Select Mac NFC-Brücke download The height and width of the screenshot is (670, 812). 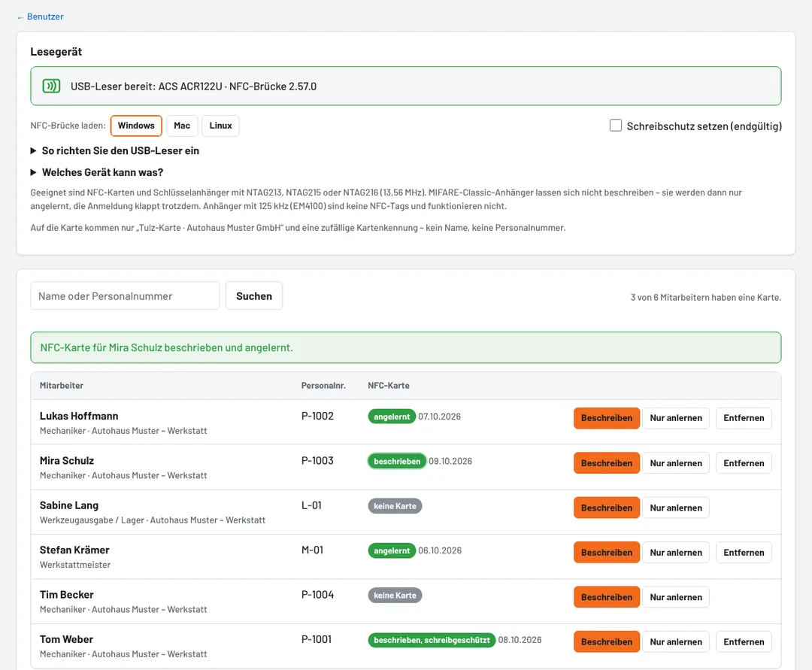click(182, 126)
